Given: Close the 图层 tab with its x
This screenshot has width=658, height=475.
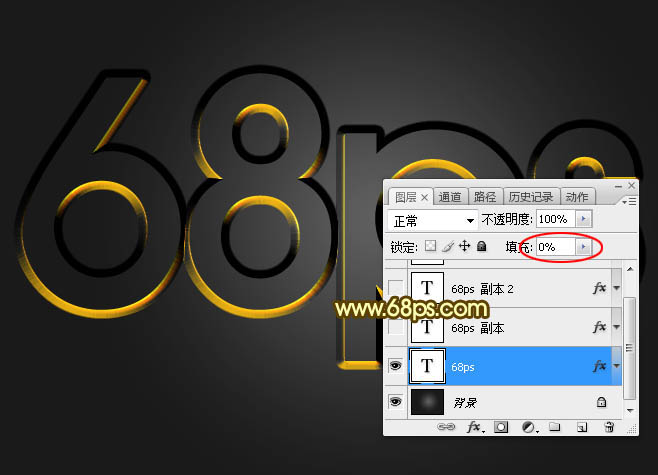Looking at the screenshot, I should point(425,197).
